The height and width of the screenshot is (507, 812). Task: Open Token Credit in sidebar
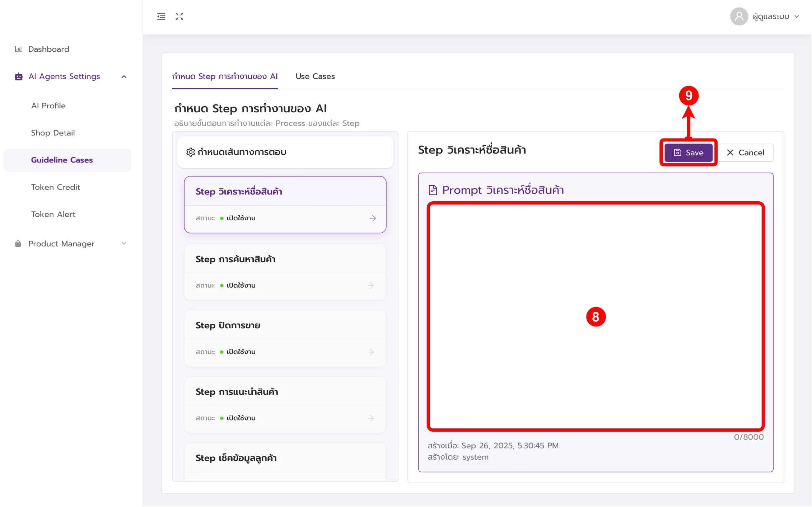click(55, 187)
